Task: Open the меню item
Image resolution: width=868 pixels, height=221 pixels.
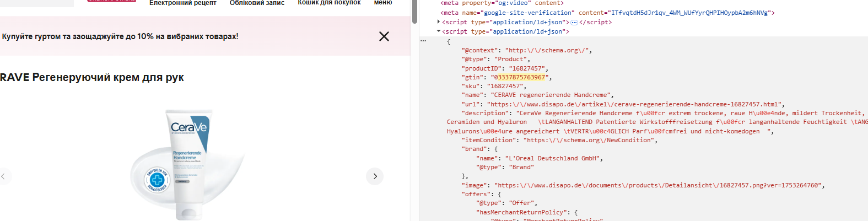Action: [x=383, y=3]
